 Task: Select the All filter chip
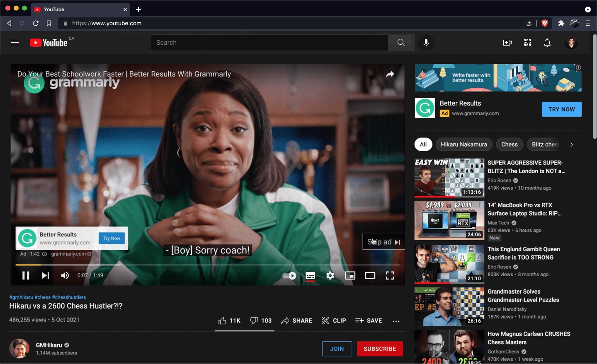point(423,145)
